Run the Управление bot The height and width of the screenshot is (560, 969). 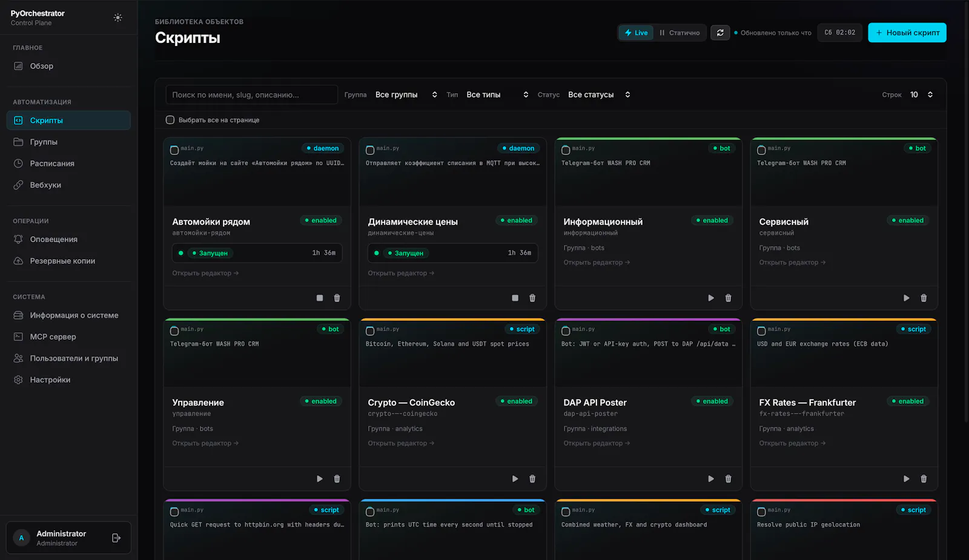(x=320, y=479)
